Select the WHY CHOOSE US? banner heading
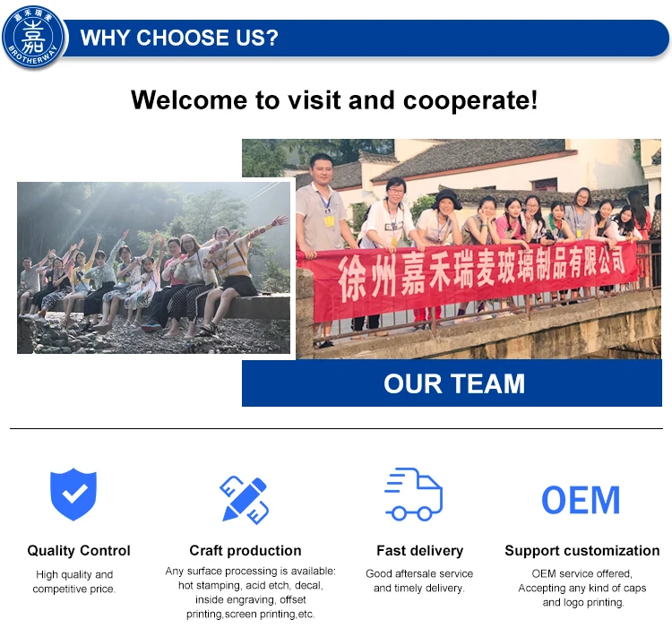672x628 pixels. point(179,38)
